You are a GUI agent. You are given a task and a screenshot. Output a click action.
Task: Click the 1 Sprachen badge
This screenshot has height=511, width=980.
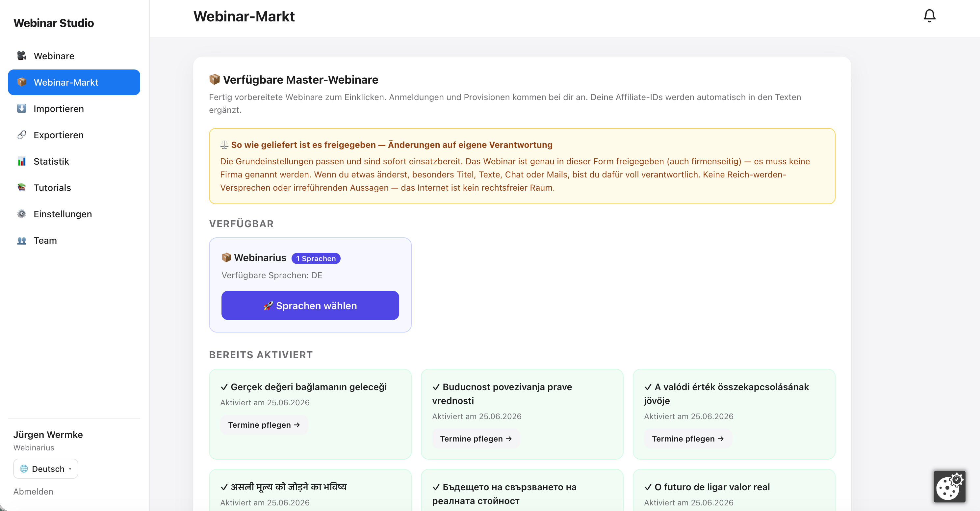(x=316, y=258)
